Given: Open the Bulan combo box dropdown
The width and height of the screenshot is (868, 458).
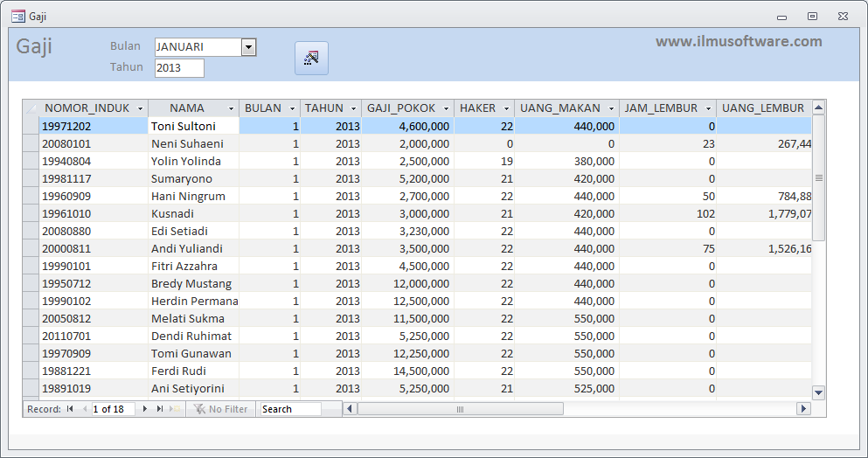Looking at the screenshot, I should (x=248, y=47).
